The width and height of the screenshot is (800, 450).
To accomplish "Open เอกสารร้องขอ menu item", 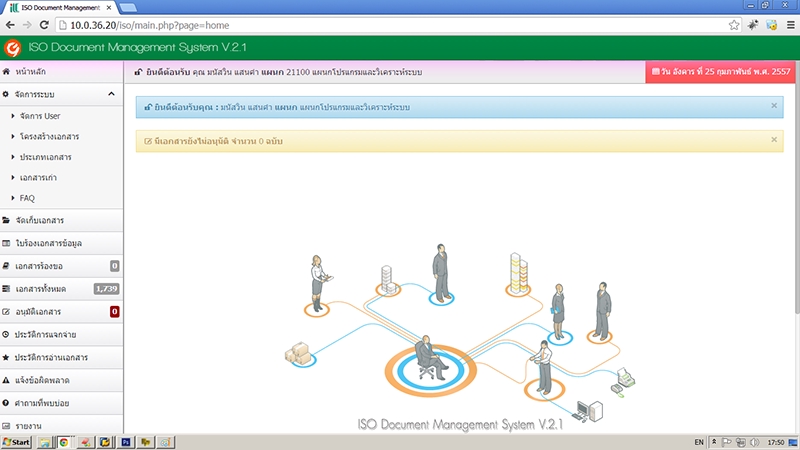I will tap(61, 266).
